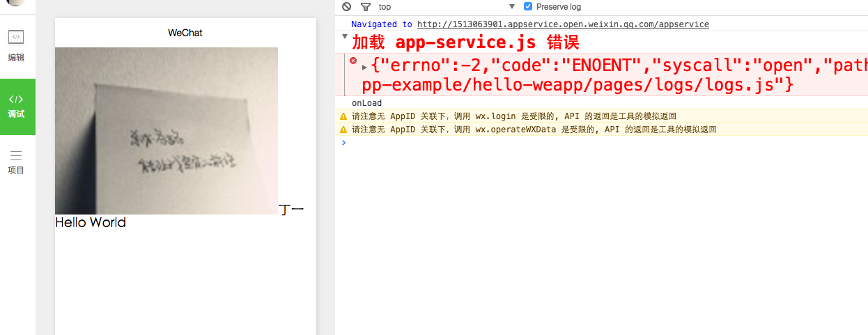The height and width of the screenshot is (335, 868).
Task: Click the console input prompt line
Action: click(x=599, y=143)
